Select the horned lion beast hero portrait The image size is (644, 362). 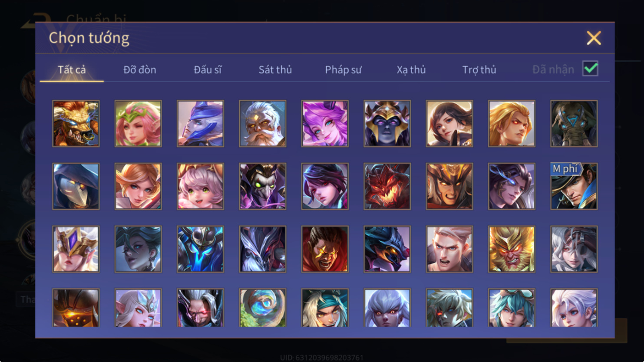coord(76,124)
